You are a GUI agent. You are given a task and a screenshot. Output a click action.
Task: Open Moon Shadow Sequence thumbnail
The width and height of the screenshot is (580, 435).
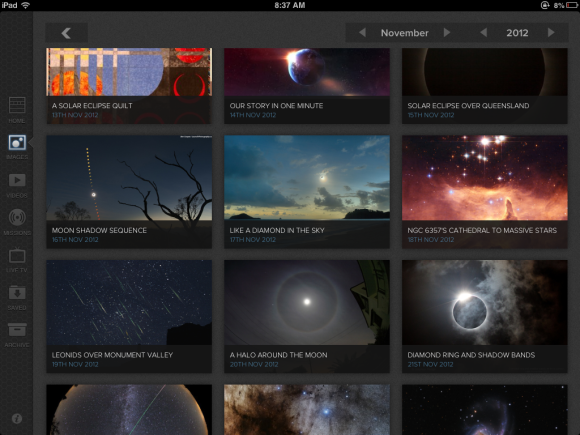[x=129, y=192]
